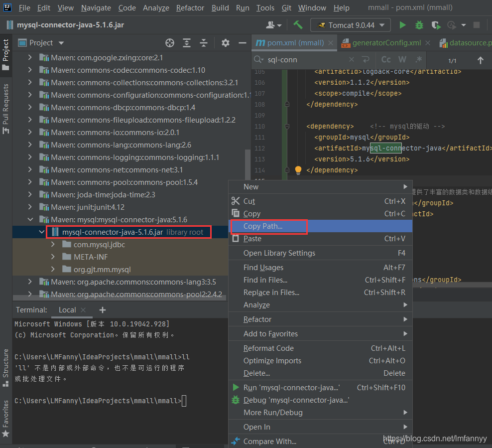Close the Local terminal tab
Viewport: 492px width, 448px height.
pos(83,310)
